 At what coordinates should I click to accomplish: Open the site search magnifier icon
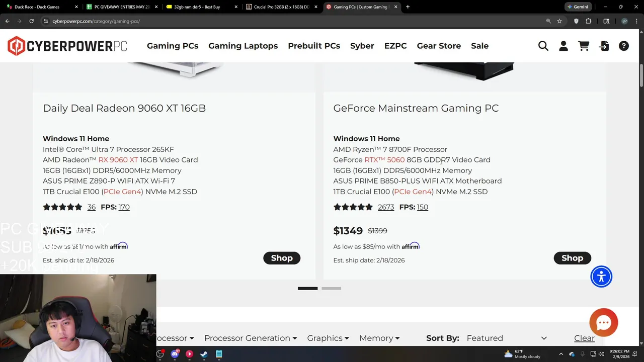(x=543, y=46)
